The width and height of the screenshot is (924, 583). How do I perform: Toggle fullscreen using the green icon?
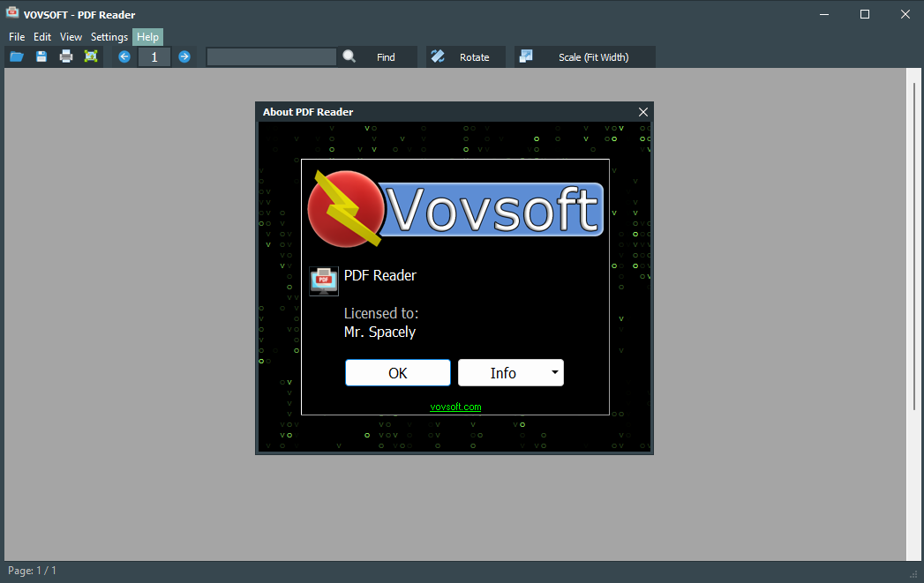91,56
